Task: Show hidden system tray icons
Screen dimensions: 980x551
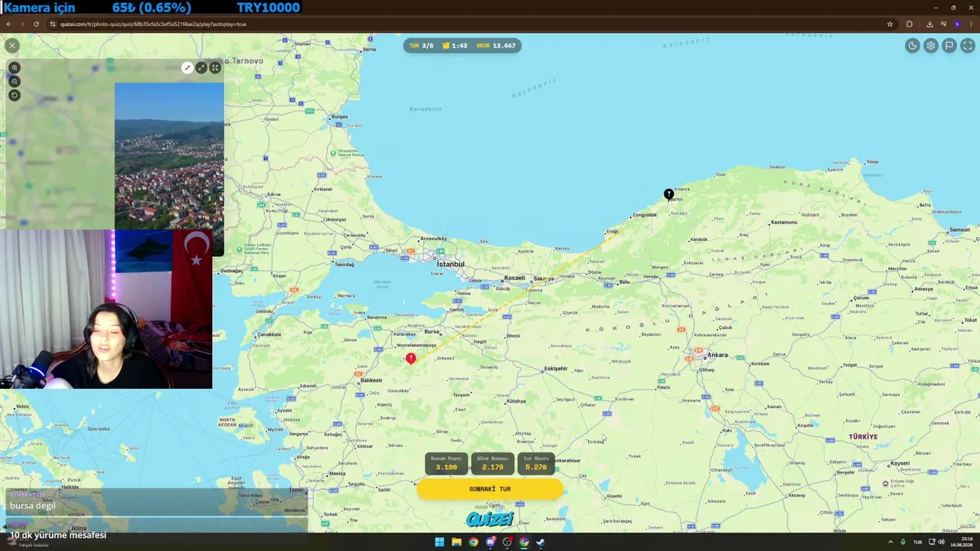Action: pyautogui.click(x=890, y=542)
